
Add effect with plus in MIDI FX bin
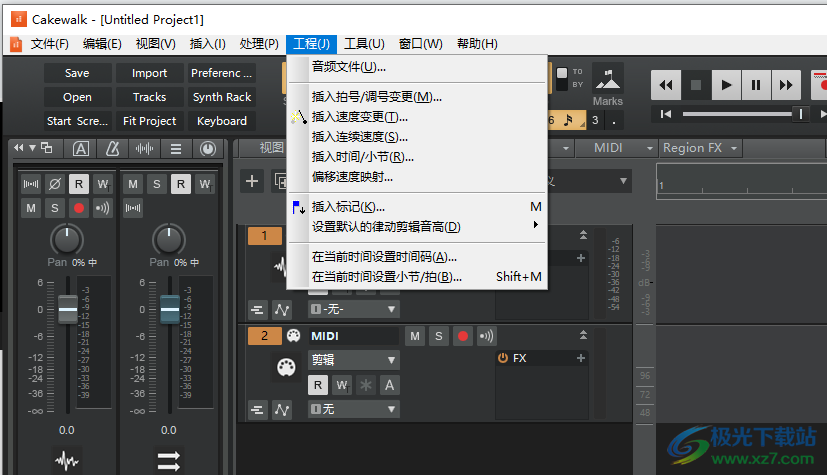(x=581, y=358)
